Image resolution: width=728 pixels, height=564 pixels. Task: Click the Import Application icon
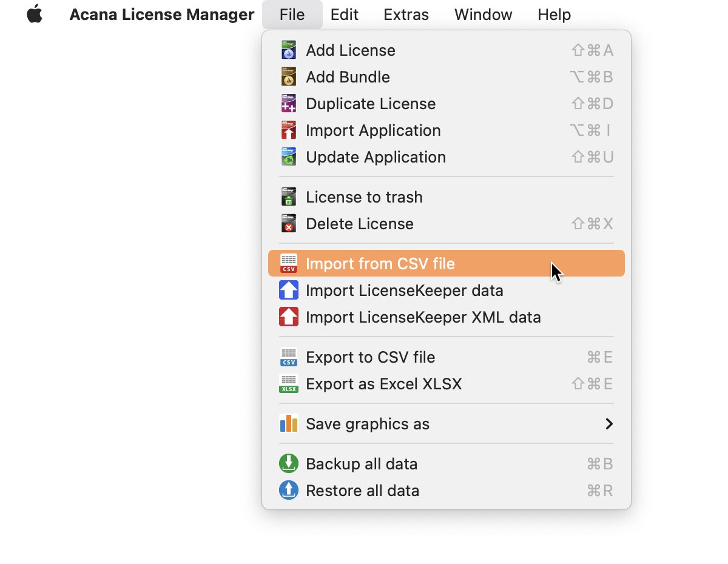289,130
